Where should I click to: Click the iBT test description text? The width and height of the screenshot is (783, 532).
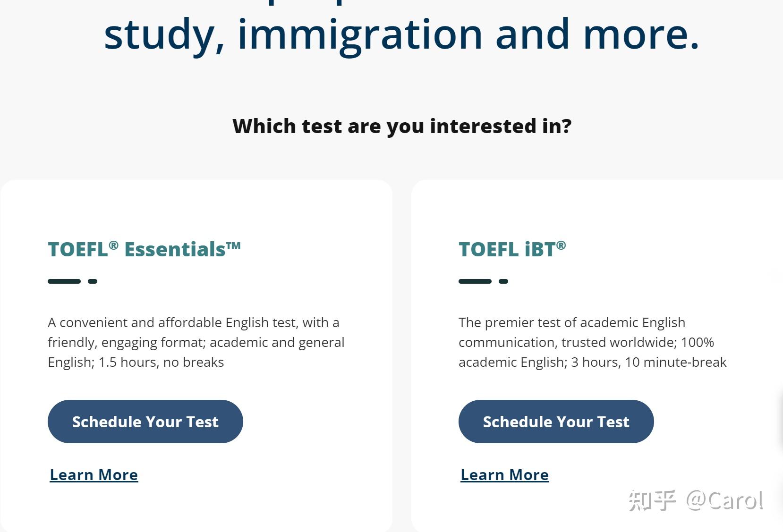tap(593, 342)
